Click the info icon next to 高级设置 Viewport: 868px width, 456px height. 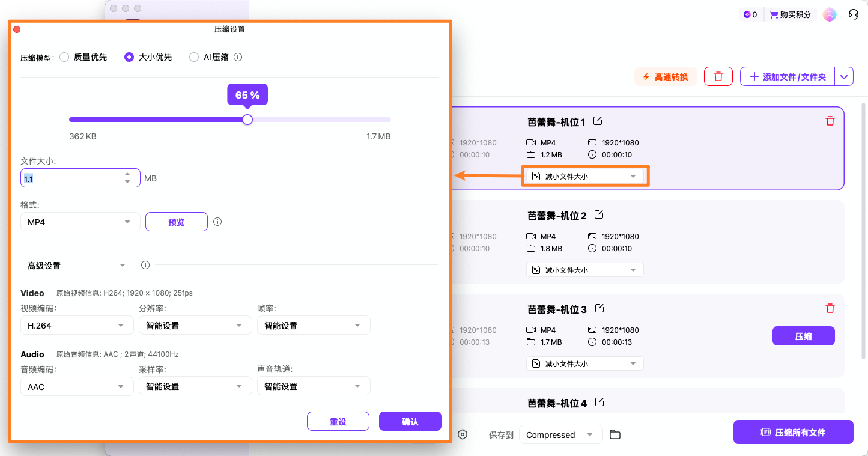(145, 264)
